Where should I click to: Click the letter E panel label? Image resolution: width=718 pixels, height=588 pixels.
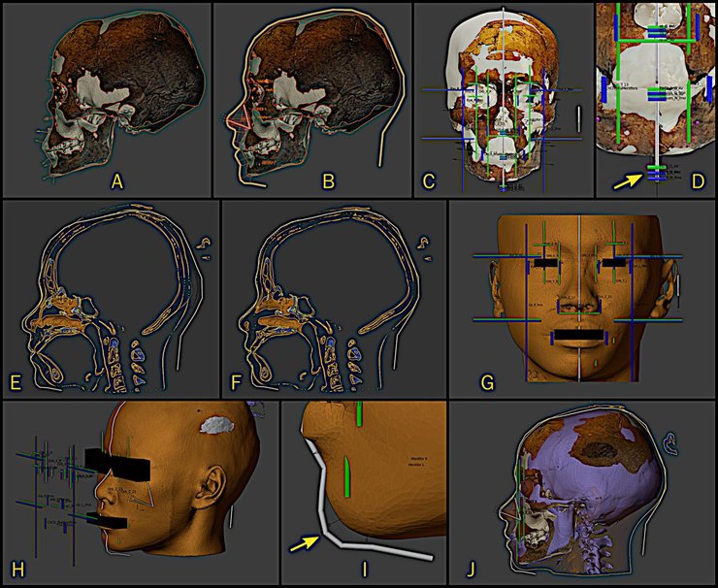(x=15, y=380)
